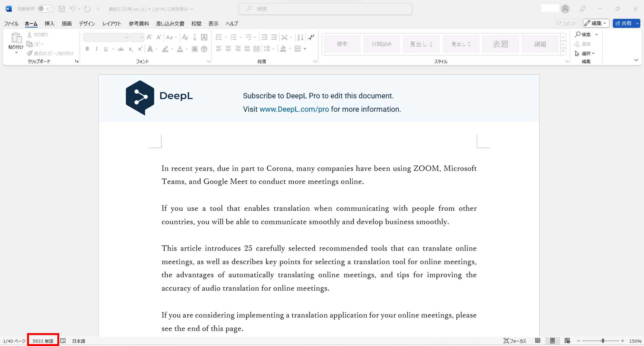644x346 pixels.
Task: Click the undo arrow in the title bar
Action: 72,9
